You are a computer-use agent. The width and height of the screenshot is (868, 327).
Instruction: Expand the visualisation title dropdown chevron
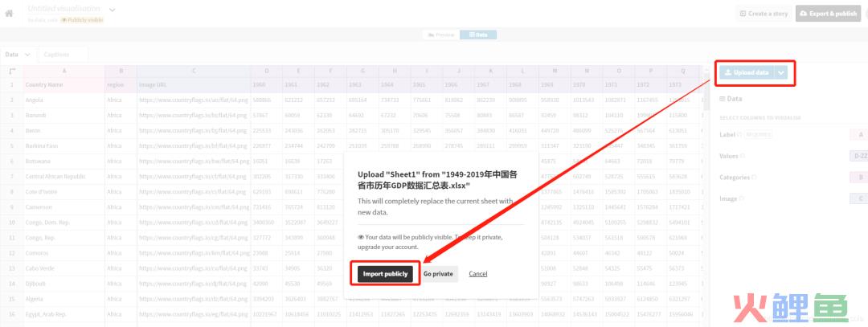coord(113,10)
